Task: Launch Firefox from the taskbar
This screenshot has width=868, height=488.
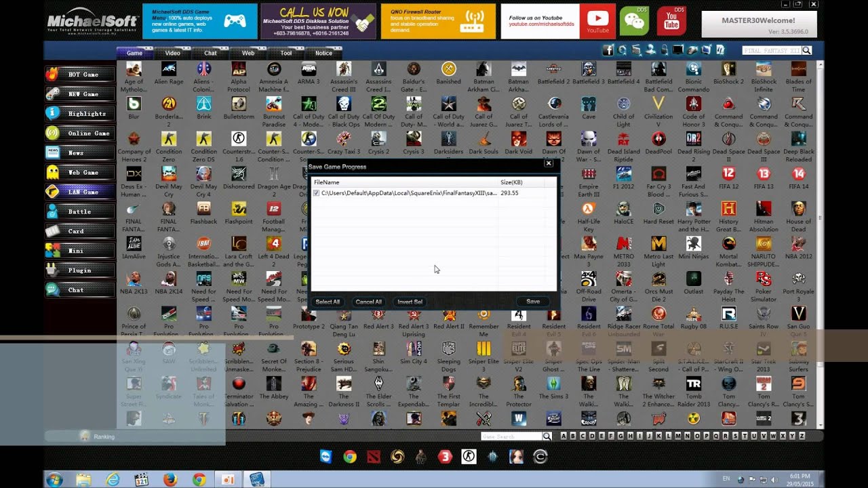Action: click(170, 479)
